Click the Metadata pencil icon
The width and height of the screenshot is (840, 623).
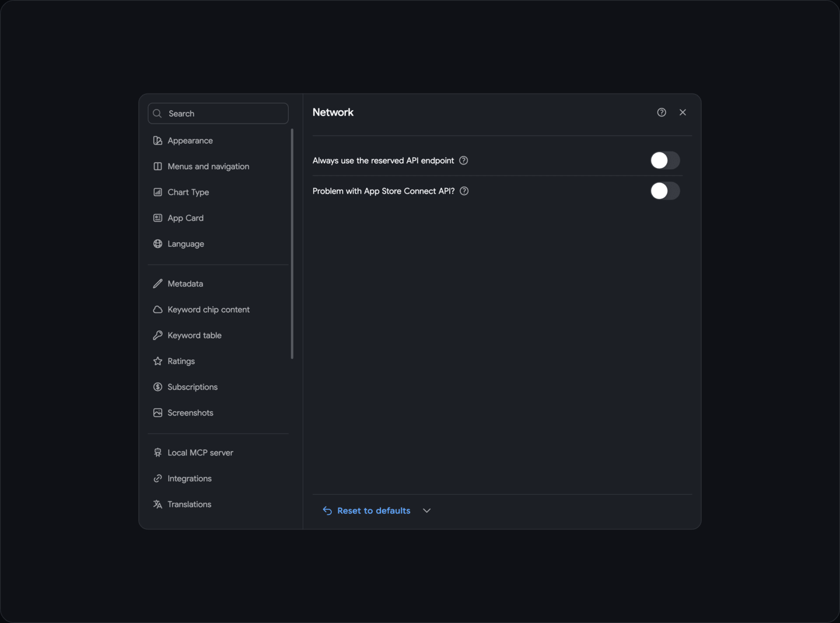pyautogui.click(x=157, y=283)
